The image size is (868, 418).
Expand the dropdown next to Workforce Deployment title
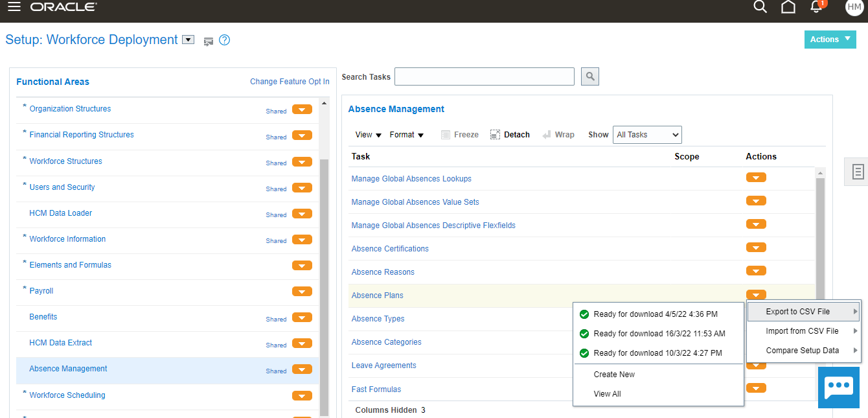click(187, 40)
